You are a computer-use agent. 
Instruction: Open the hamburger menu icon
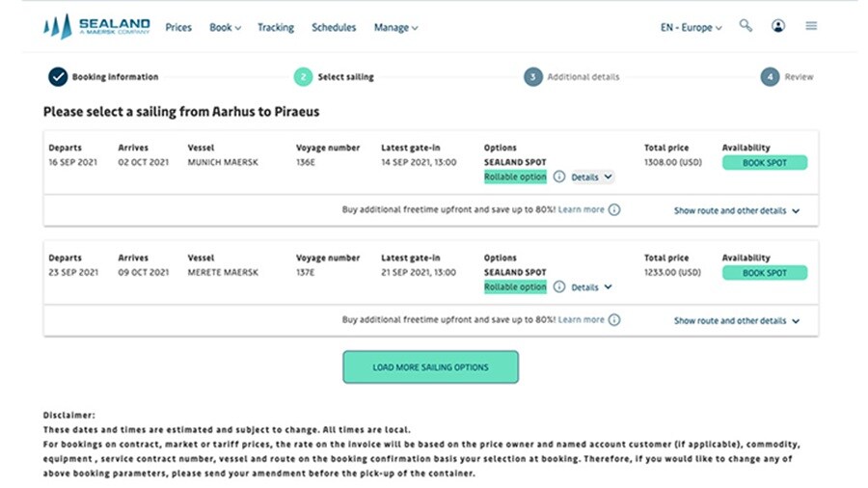[811, 26]
